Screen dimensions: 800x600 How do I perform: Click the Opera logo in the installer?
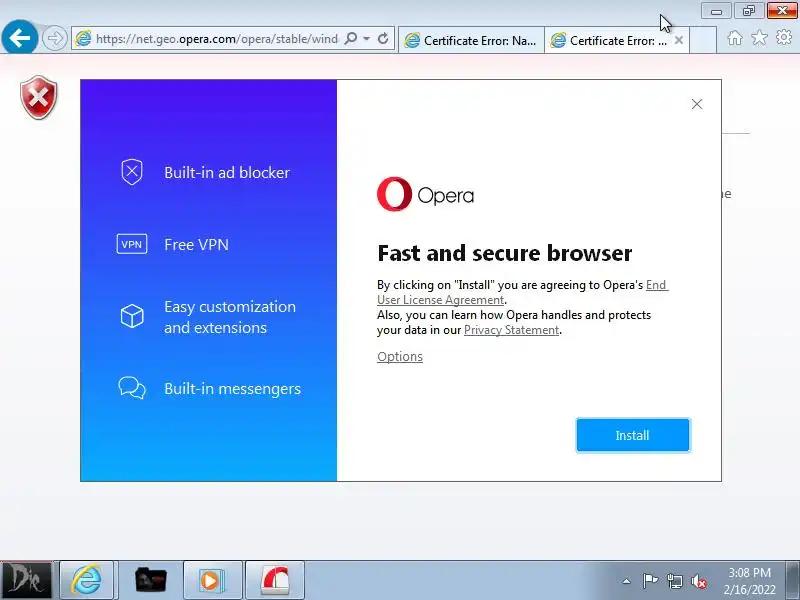pos(426,194)
